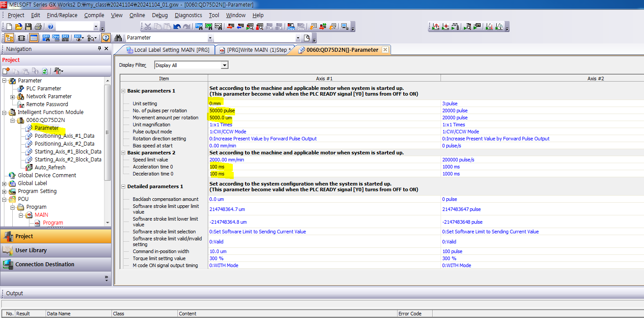This screenshot has width=644, height=318.
Task: Pin the Navigation panel
Action: pos(99,49)
